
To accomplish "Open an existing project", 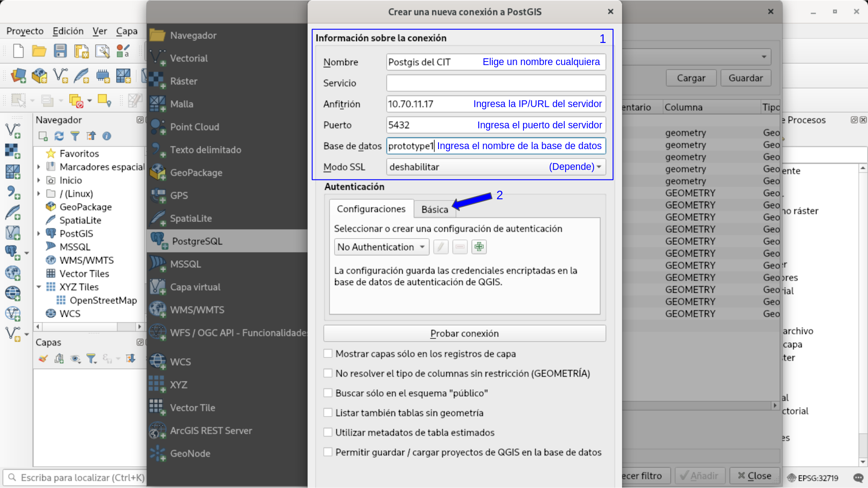I will coord(39,51).
